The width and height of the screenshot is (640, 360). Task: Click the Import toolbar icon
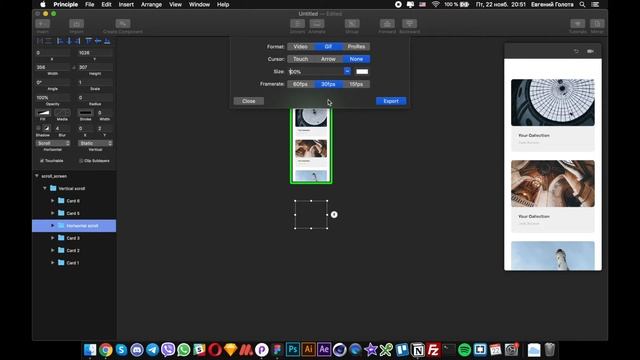coord(76,24)
